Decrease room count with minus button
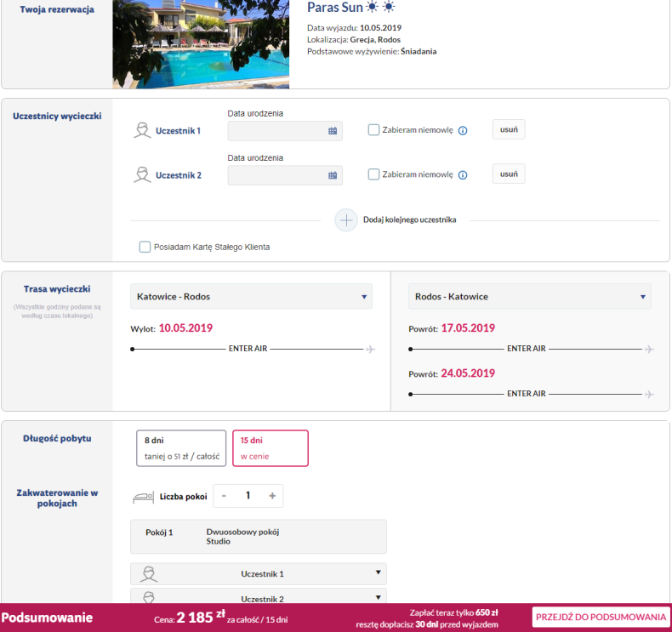Screen dimensions: 672x632 point(224,496)
